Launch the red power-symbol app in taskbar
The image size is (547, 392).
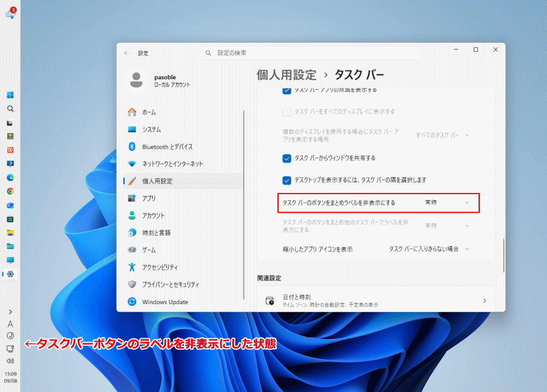click(10, 150)
